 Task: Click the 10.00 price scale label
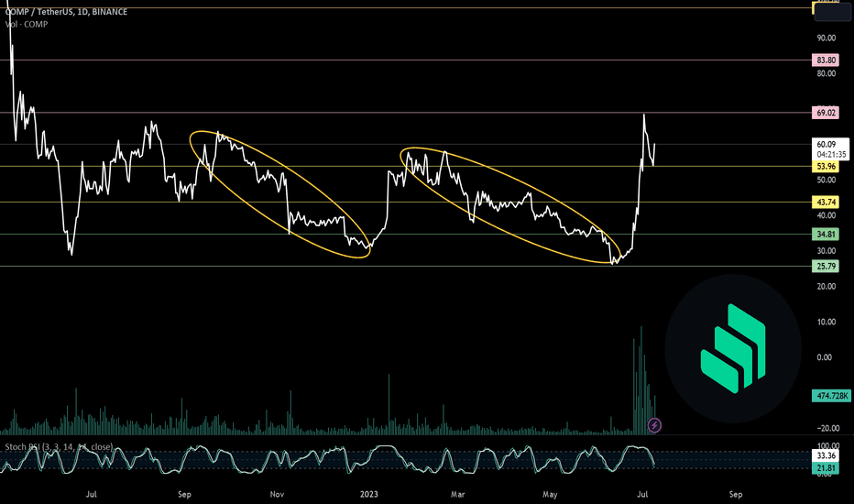826,322
